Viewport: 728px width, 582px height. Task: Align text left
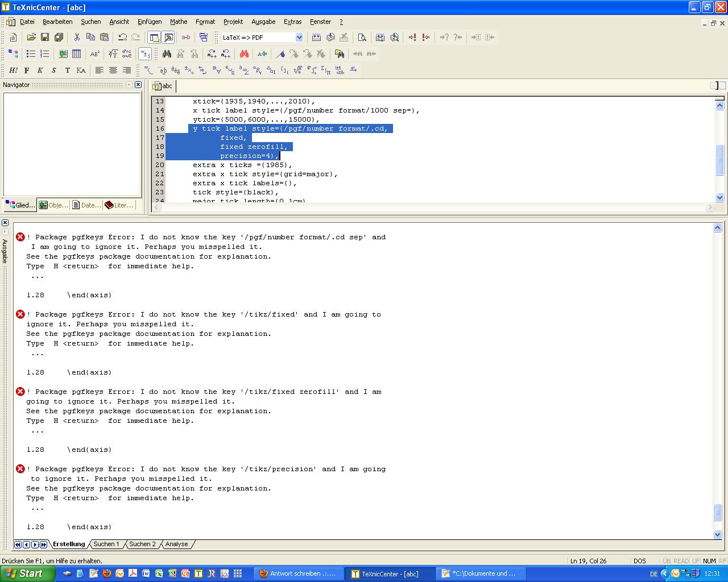click(x=100, y=70)
